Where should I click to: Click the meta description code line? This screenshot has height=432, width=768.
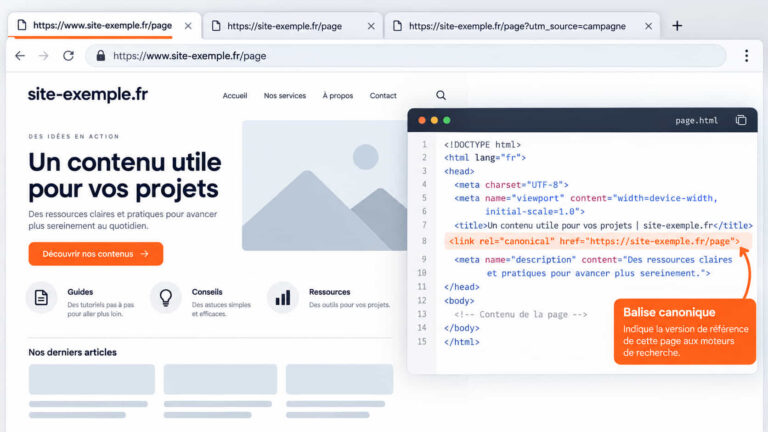[x=593, y=266]
